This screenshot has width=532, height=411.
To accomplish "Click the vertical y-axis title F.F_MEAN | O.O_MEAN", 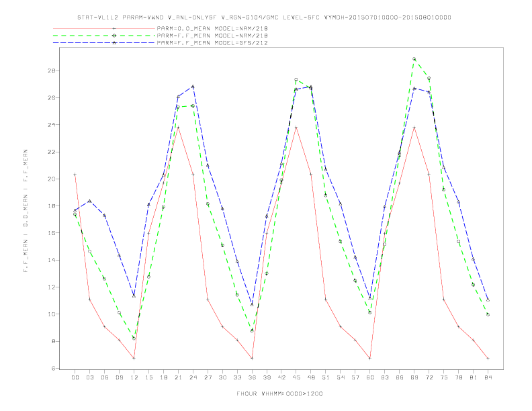I will [26, 211].
